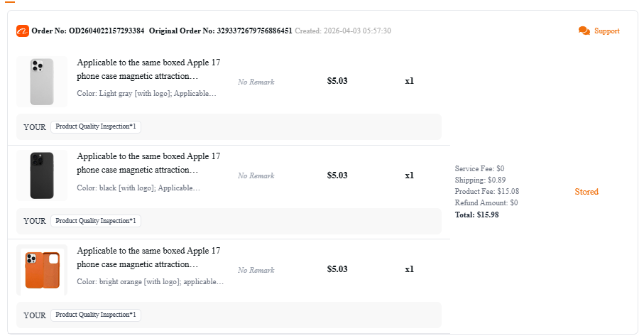This screenshot has width=644, height=336.
Task: Select orange case's Product Quality Inspection tag
Action: point(96,315)
